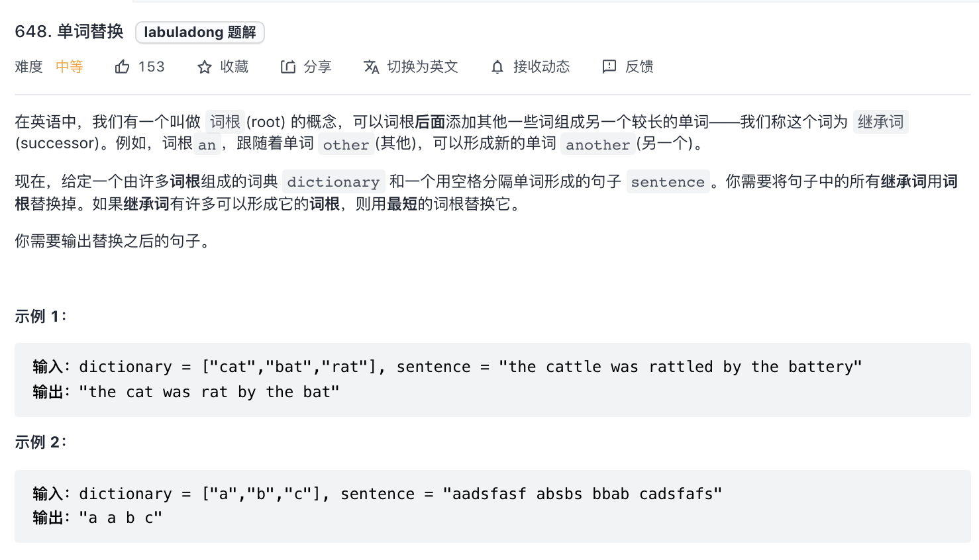
Task: Click the 词根 highlighted term
Action: (225, 122)
